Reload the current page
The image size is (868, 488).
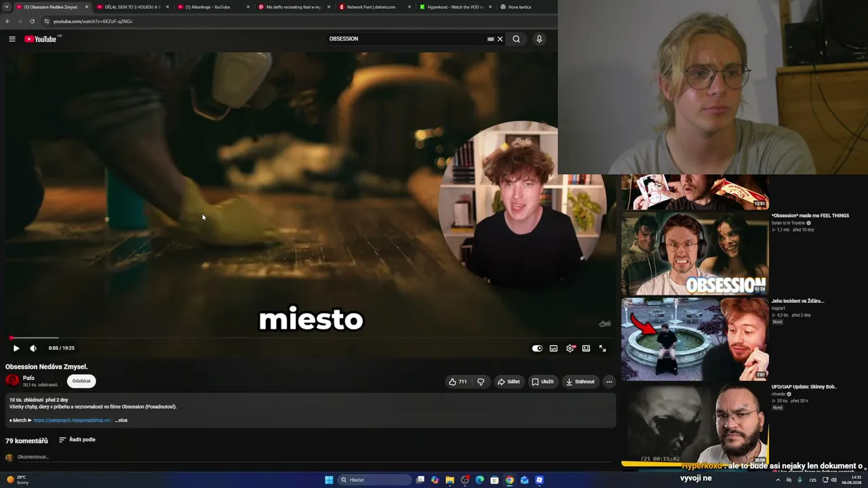click(x=32, y=22)
